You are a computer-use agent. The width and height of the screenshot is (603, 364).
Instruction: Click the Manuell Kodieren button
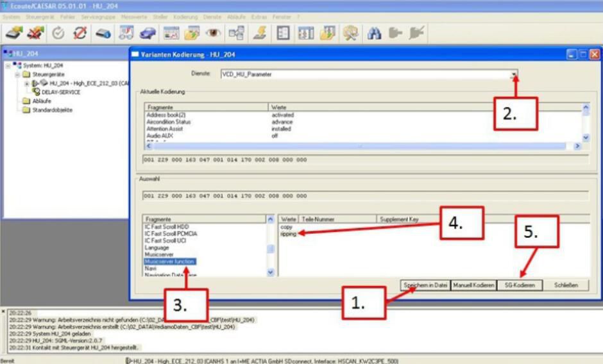pos(473,285)
